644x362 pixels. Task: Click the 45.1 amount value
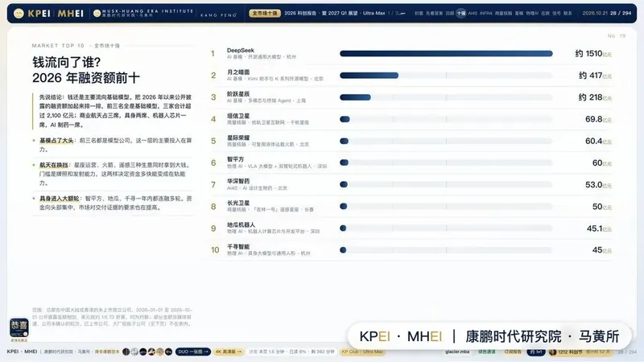(x=594, y=228)
